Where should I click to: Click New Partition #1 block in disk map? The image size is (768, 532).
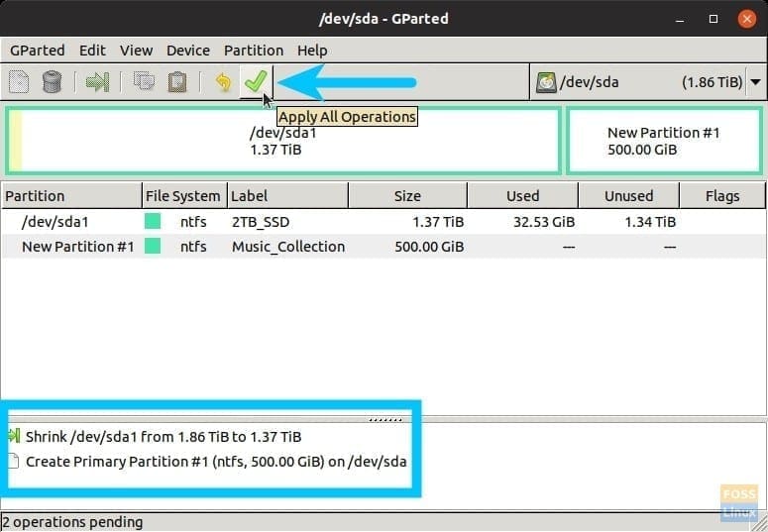[663, 141]
